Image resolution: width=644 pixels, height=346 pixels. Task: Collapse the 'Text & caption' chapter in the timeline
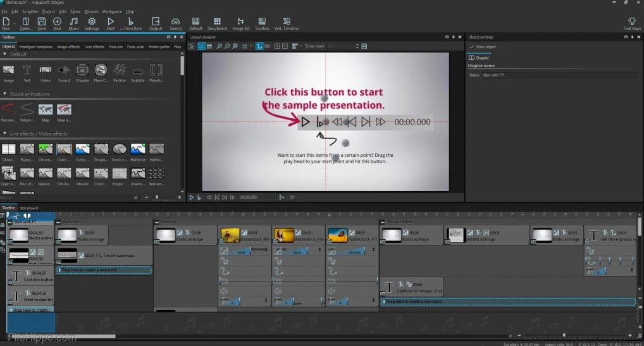point(382,222)
